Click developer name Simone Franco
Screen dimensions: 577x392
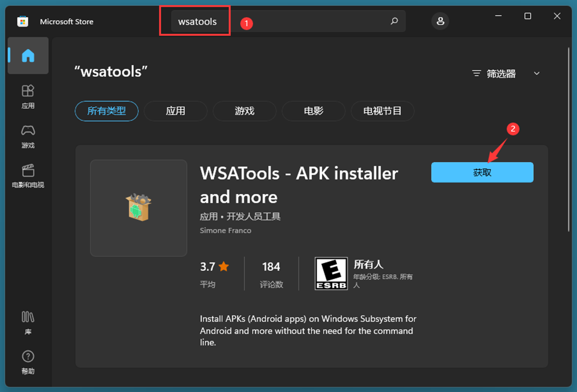coord(225,231)
